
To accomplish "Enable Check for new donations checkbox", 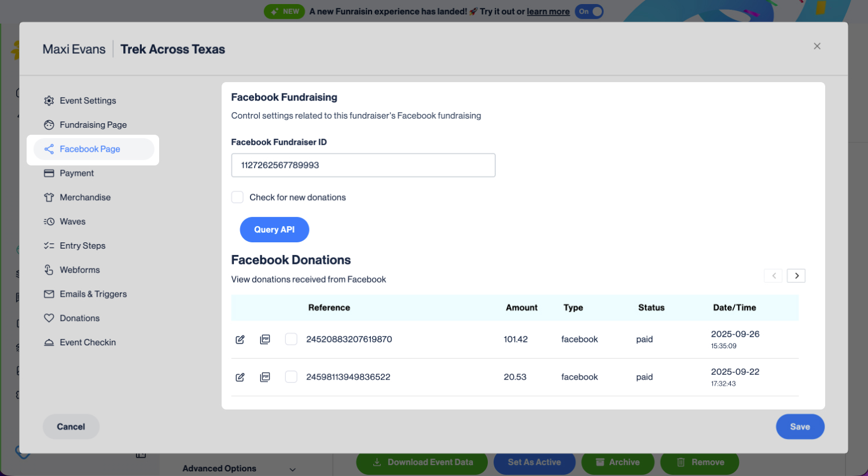I will click(237, 197).
